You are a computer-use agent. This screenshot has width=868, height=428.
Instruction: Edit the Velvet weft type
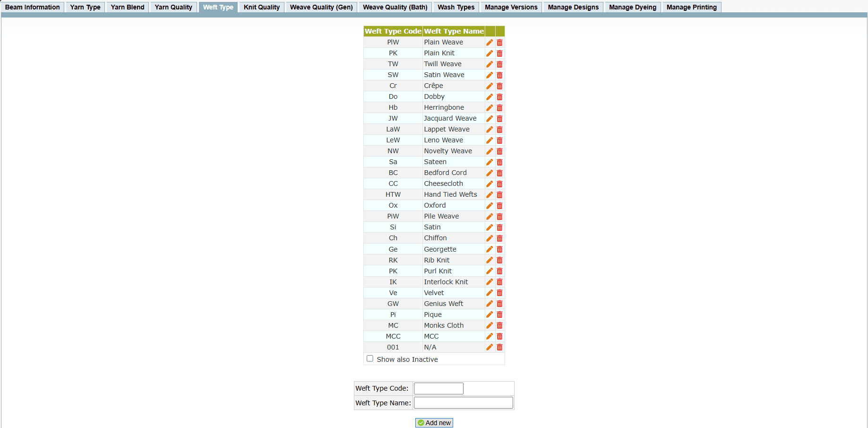click(x=490, y=293)
